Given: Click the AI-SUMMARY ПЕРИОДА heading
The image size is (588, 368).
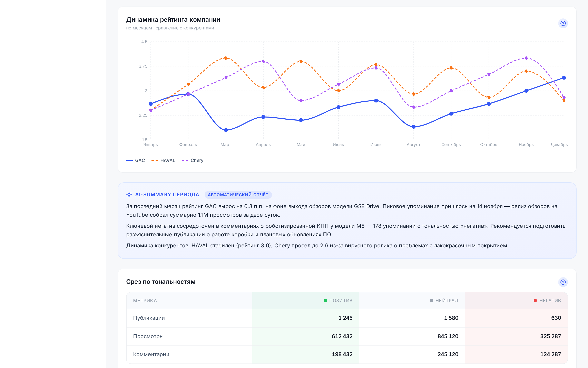Looking at the screenshot, I should [167, 195].
